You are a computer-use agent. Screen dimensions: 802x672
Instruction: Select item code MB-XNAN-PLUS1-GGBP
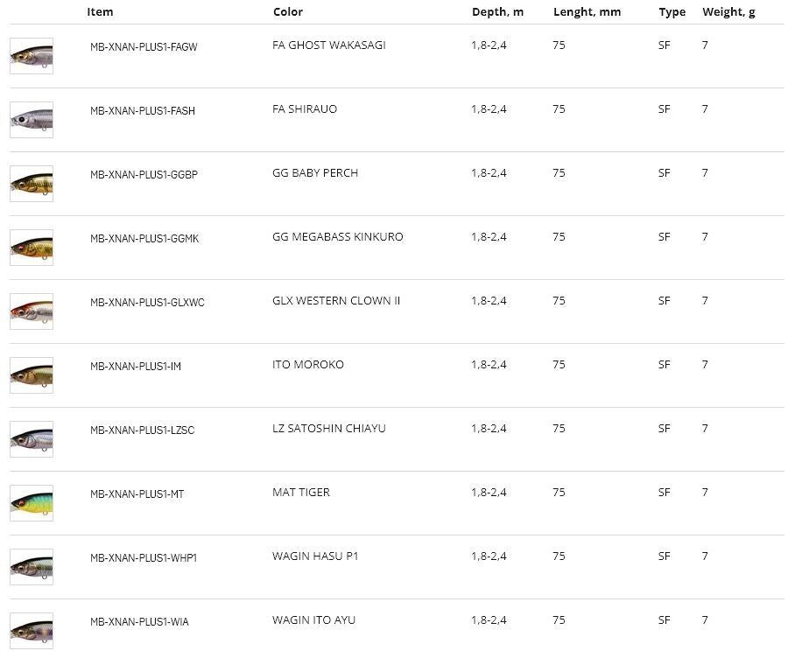tap(144, 175)
